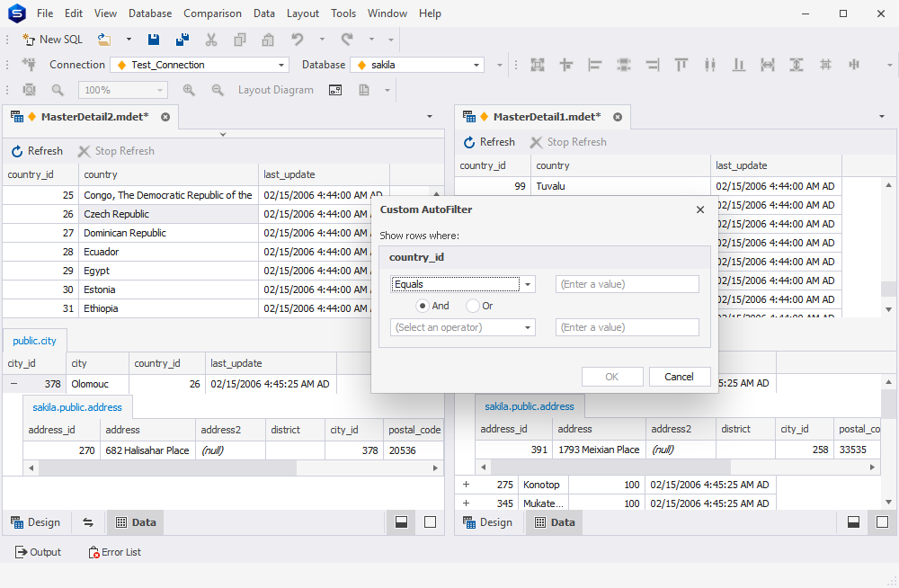Click the Align Tops icon
899x588 pixels.
pos(681,65)
